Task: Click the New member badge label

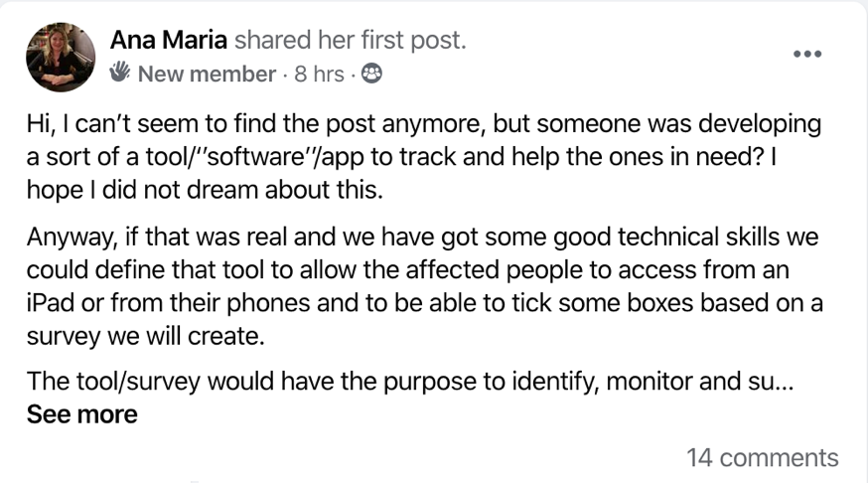Action: 207,74
